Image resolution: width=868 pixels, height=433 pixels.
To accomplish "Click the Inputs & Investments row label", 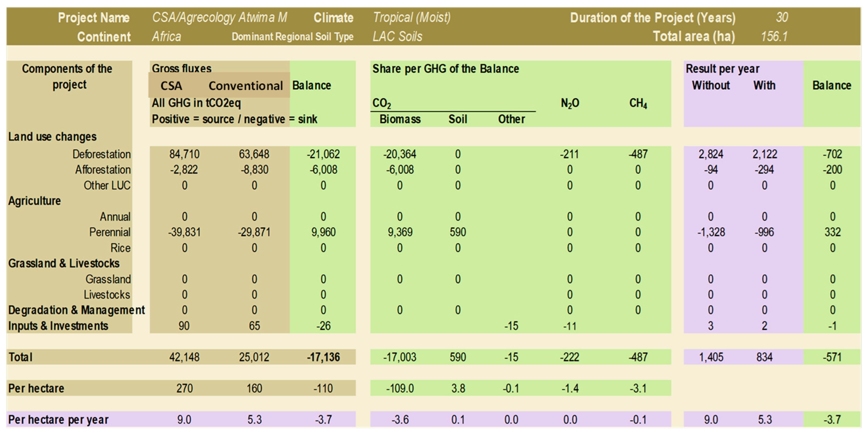I will 58,326.
